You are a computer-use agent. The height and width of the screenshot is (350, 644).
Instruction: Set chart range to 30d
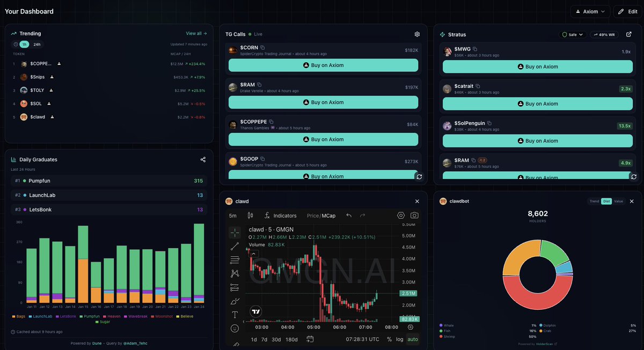[276, 339]
